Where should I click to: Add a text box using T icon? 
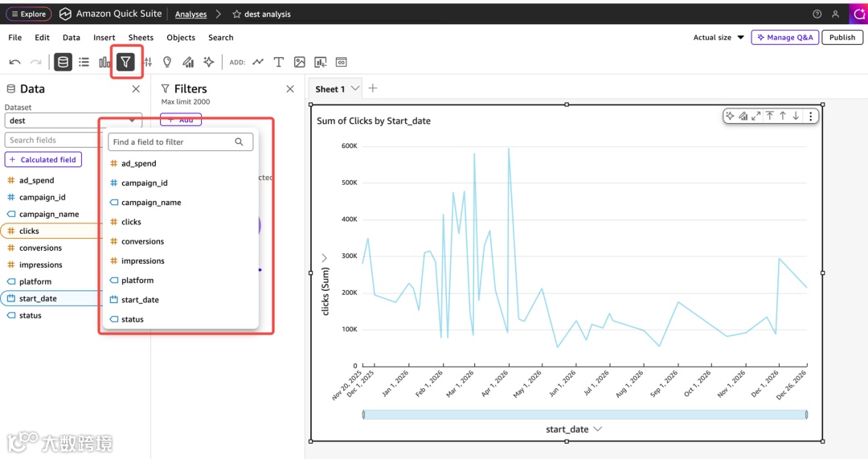click(278, 62)
